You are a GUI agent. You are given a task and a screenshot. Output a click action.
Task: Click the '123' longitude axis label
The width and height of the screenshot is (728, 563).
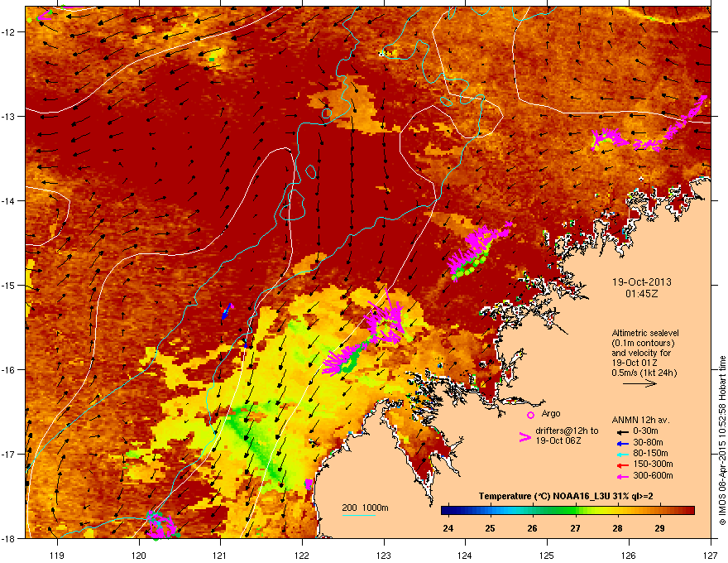[384, 555]
